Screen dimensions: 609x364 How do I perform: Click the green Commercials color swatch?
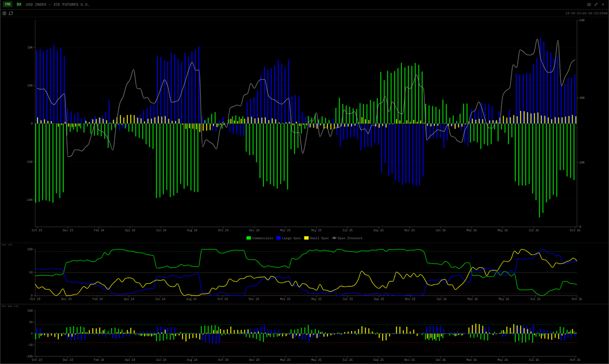click(249, 238)
